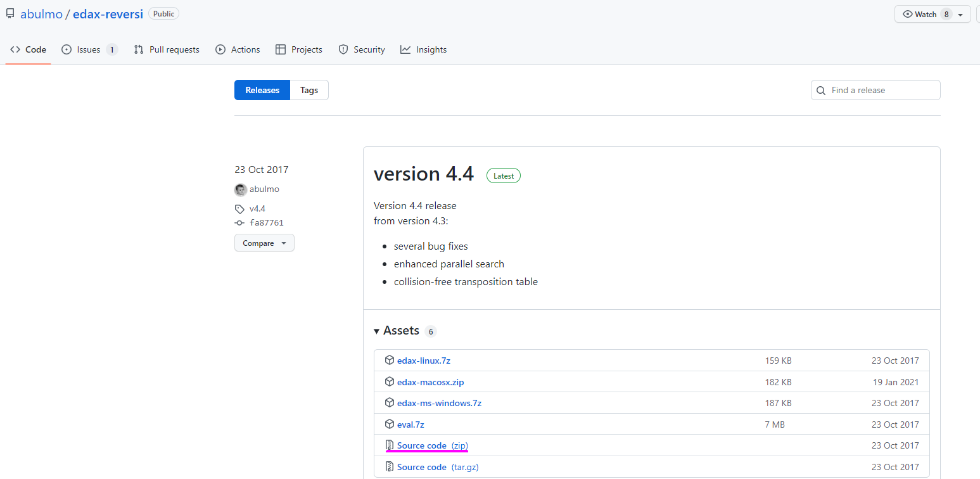The width and height of the screenshot is (980, 479).
Task: Click the 23 Oct 2017 release date in the release sidebar
Action: point(261,170)
